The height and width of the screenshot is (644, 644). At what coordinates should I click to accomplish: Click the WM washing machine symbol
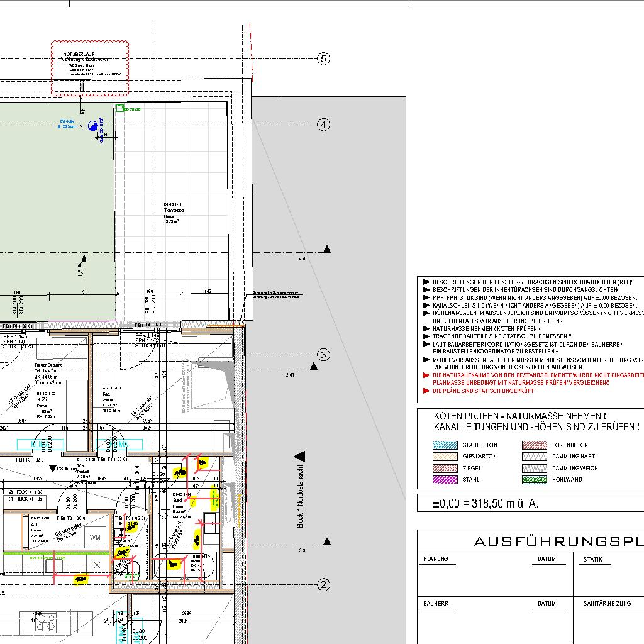95,537
